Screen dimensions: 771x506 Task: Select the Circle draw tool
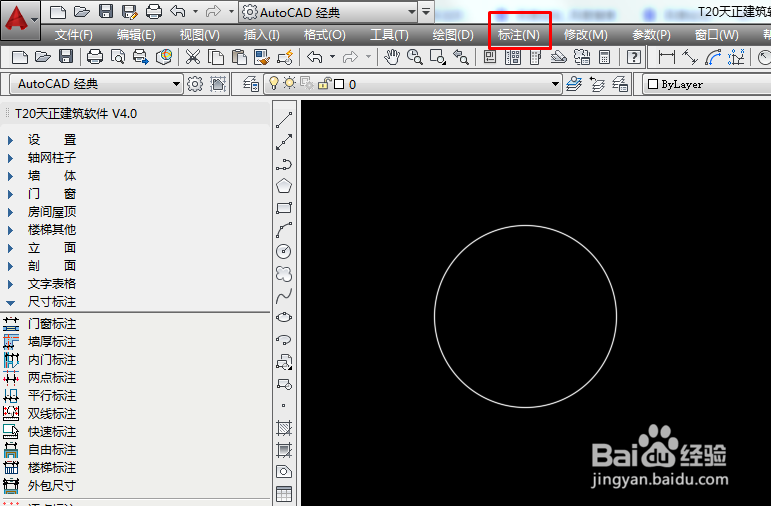coord(284,251)
